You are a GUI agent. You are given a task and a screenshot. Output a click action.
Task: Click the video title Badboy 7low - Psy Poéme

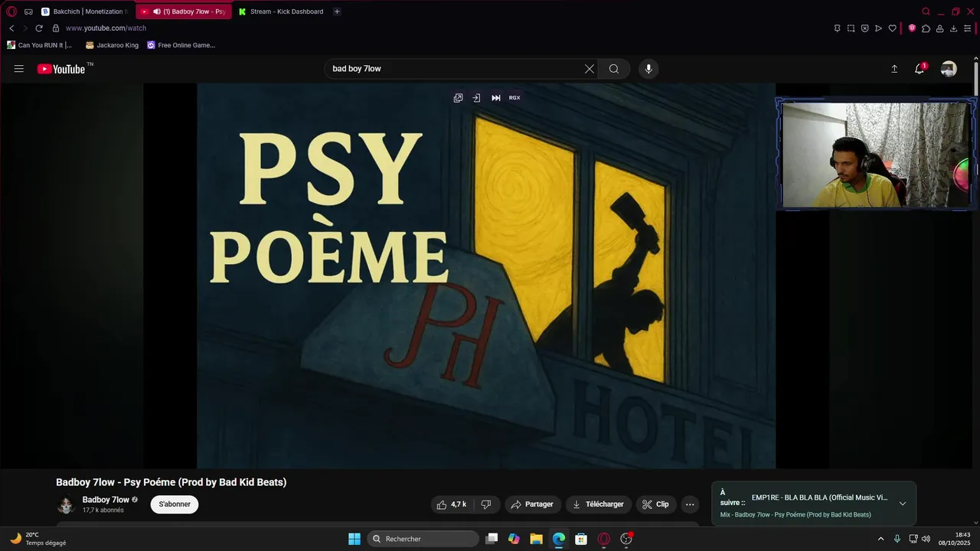coord(171,482)
